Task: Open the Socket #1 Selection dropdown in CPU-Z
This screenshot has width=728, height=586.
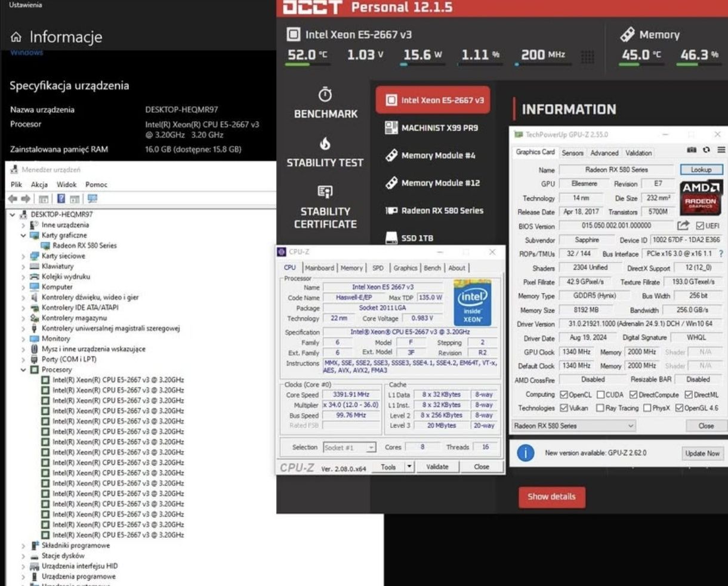Action: click(350, 447)
